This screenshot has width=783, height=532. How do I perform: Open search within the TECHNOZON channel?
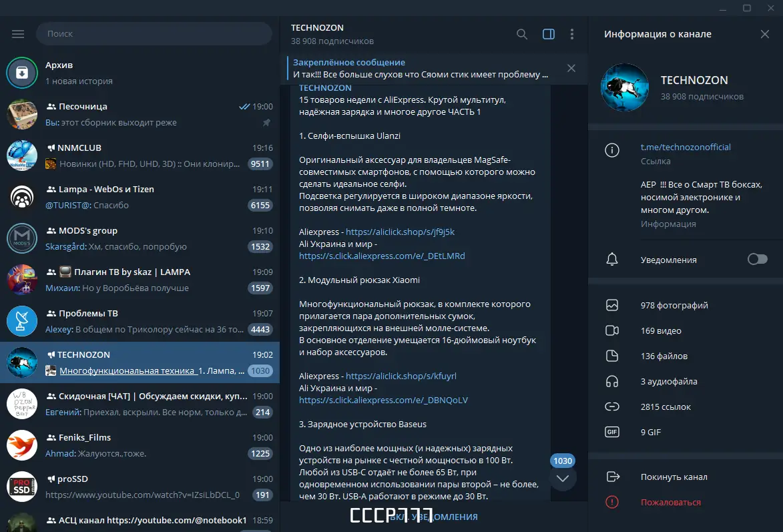[x=522, y=33]
